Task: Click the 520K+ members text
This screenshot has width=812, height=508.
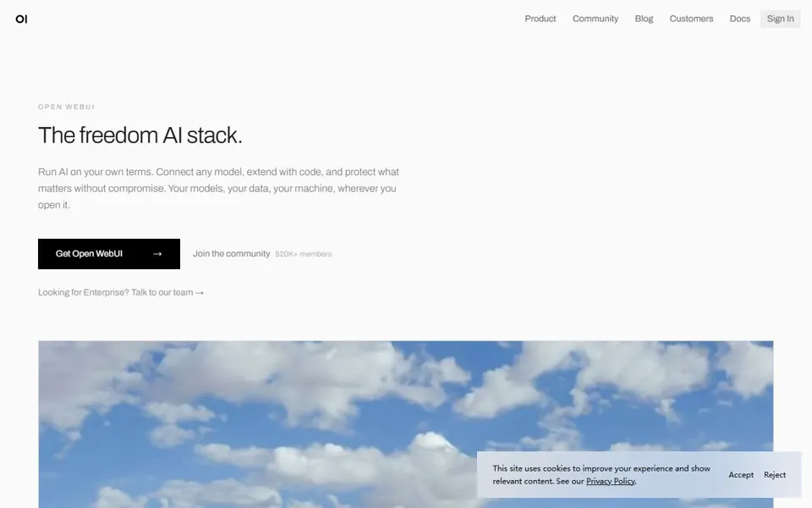Action: tap(304, 254)
